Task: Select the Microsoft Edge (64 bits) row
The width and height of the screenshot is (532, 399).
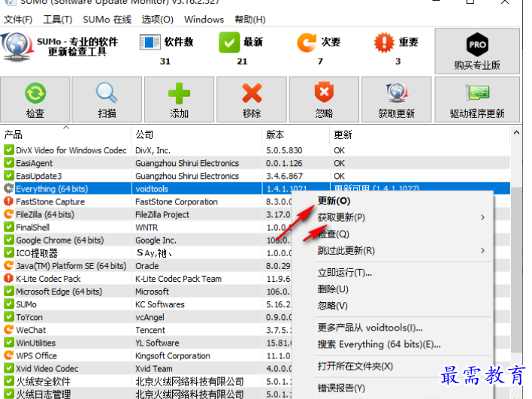Action: [147, 292]
